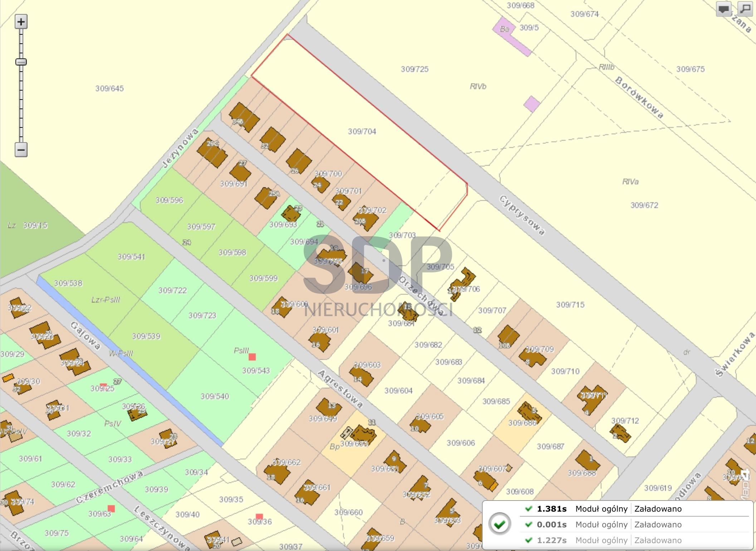
Task: Click land class label PsIV
Action: tap(113, 424)
